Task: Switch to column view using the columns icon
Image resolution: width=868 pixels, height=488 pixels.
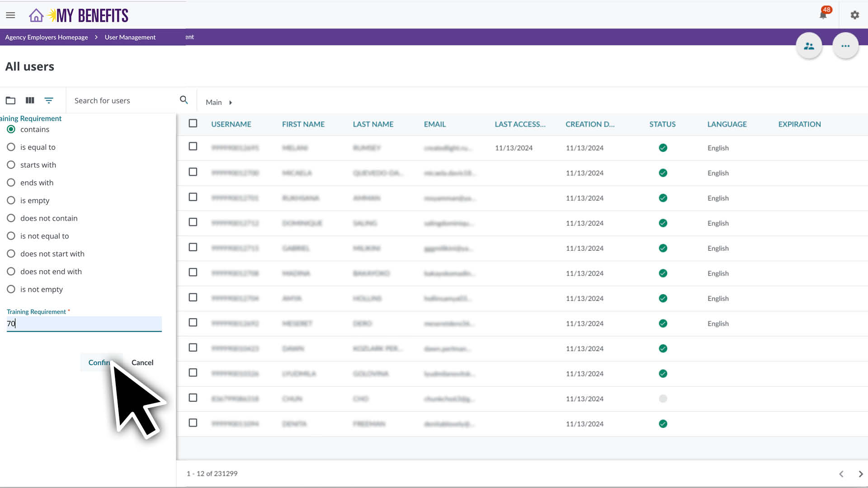Action: click(29, 100)
